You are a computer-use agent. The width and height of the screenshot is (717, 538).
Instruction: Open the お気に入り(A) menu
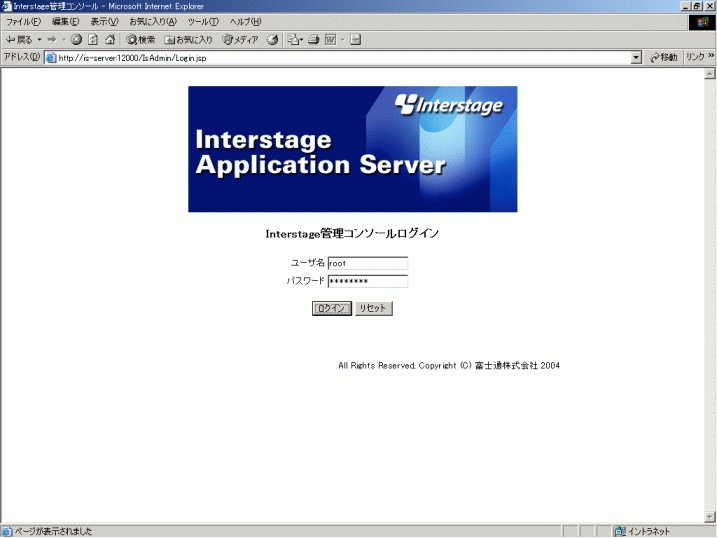pos(153,21)
